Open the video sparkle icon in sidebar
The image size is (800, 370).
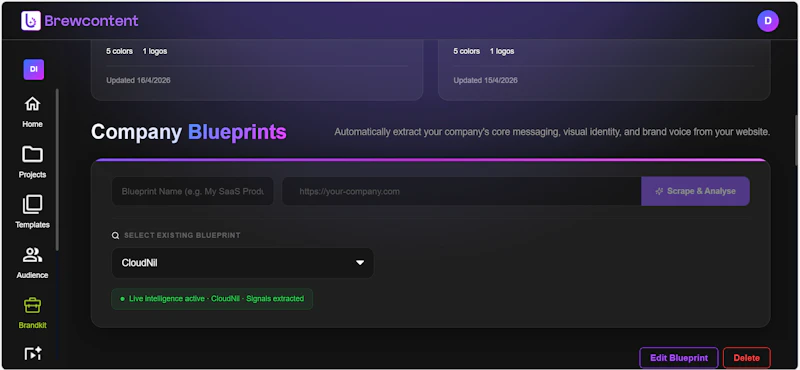32,353
